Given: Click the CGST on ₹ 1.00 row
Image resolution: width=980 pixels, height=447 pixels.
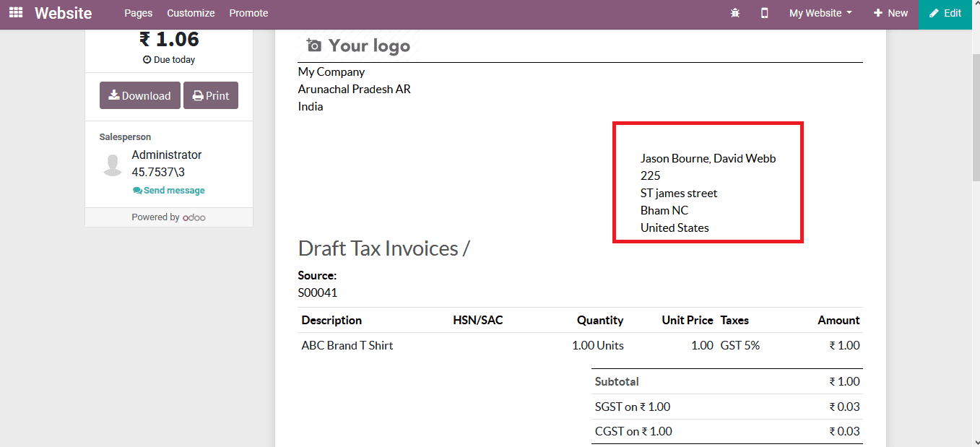Looking at the screenshot, I should pos(727,431).
